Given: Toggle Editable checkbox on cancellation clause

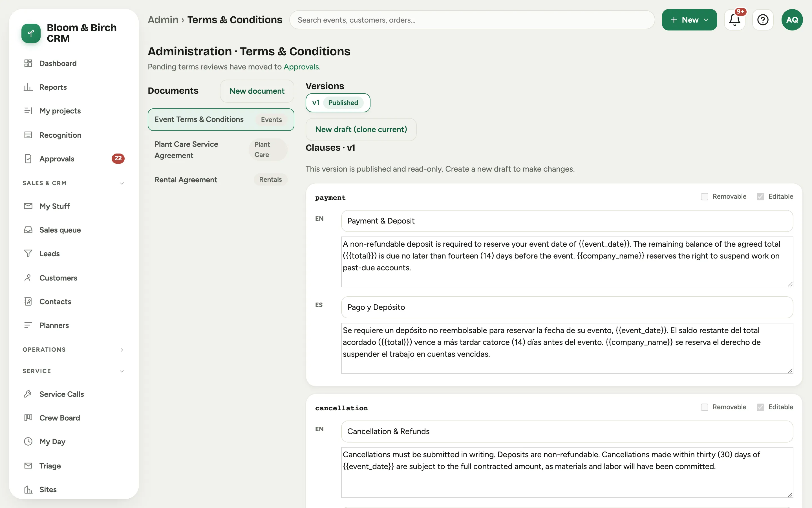Looking at the screenshot, I should [x=760, y=407].
